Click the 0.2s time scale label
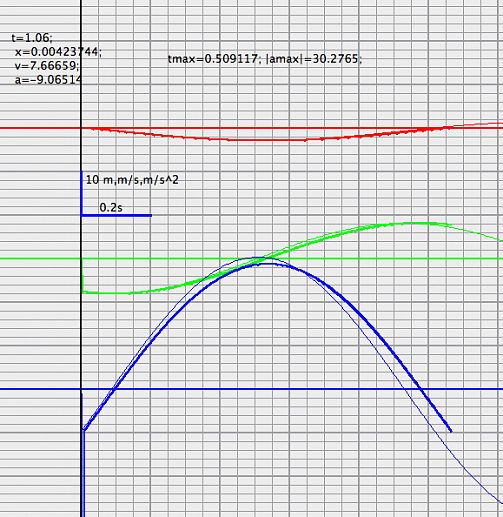 111,208
